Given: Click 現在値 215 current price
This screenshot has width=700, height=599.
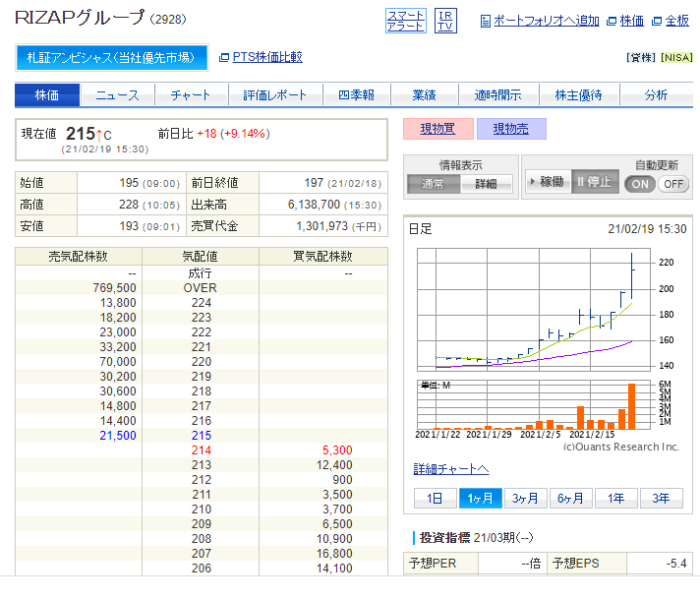Looking at the screenshot, I should click(x=81, y=134).
